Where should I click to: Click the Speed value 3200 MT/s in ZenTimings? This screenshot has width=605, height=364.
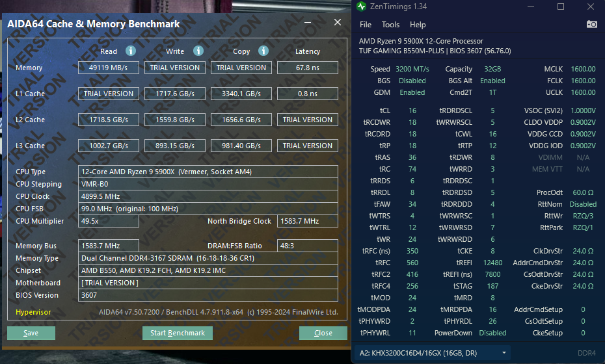pyautogui.click(x=412, y=69)
